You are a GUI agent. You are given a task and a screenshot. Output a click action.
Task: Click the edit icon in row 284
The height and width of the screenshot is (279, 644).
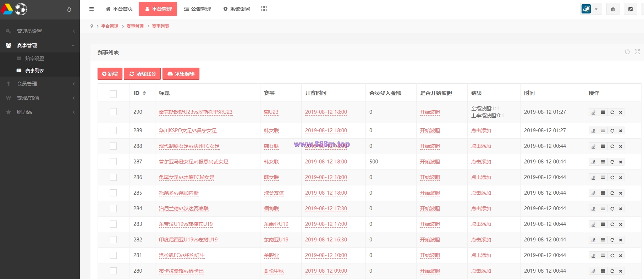pyautogui.click(x=593, y=209)
